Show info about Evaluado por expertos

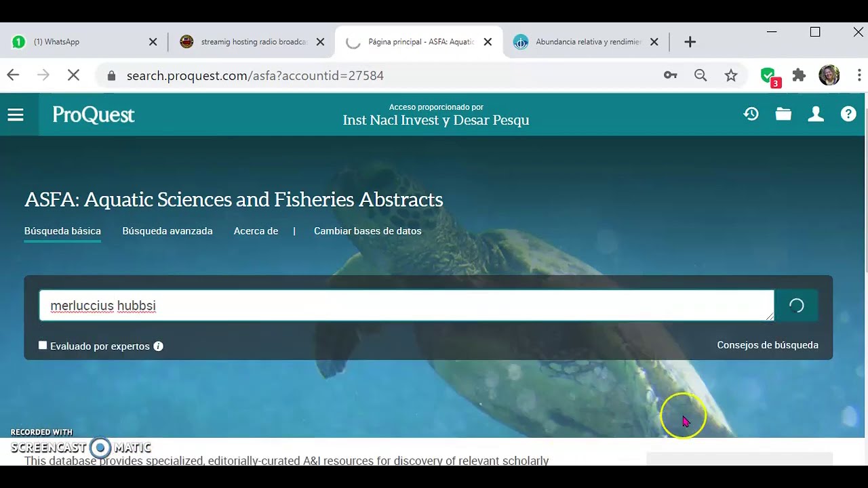click(x=158, y=346)
